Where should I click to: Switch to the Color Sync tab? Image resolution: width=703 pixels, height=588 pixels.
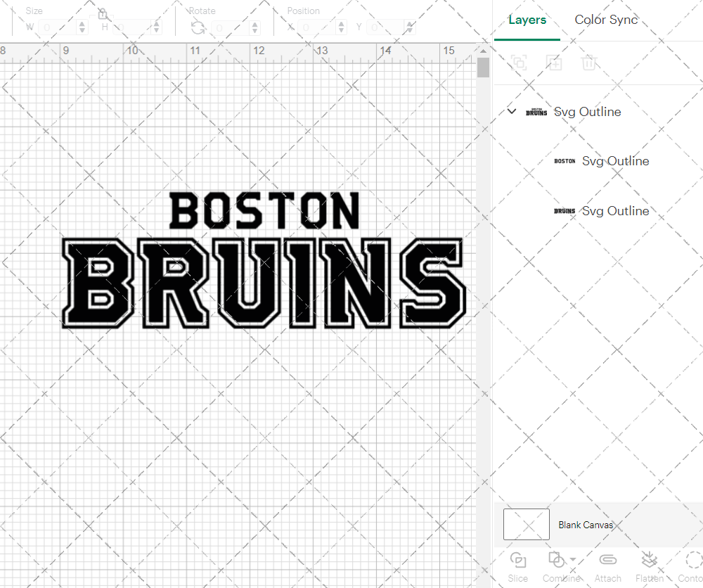606,20
